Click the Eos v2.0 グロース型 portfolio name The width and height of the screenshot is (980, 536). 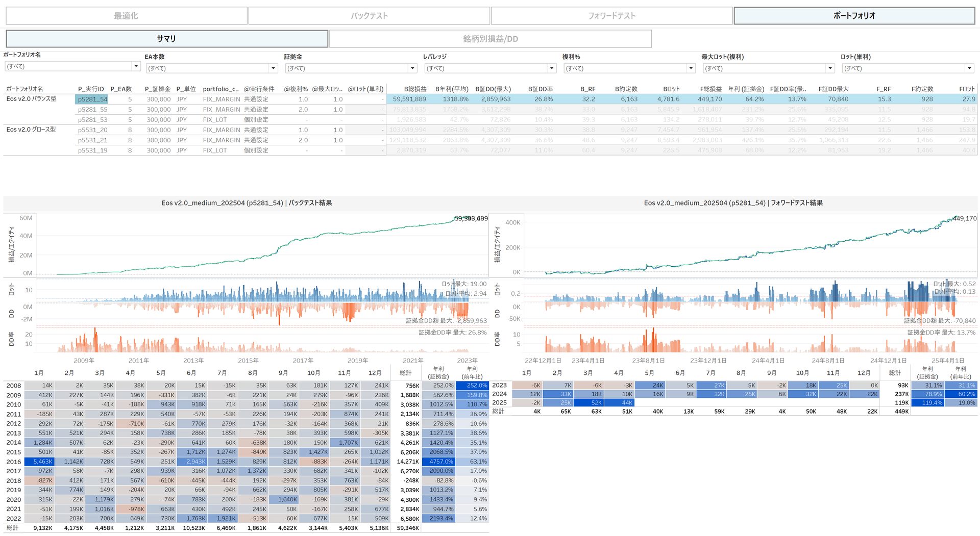(x=31, y=130)
